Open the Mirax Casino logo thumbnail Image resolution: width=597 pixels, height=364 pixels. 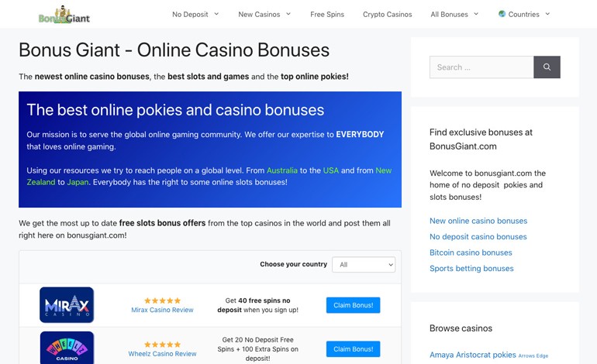tap(67, 305)
